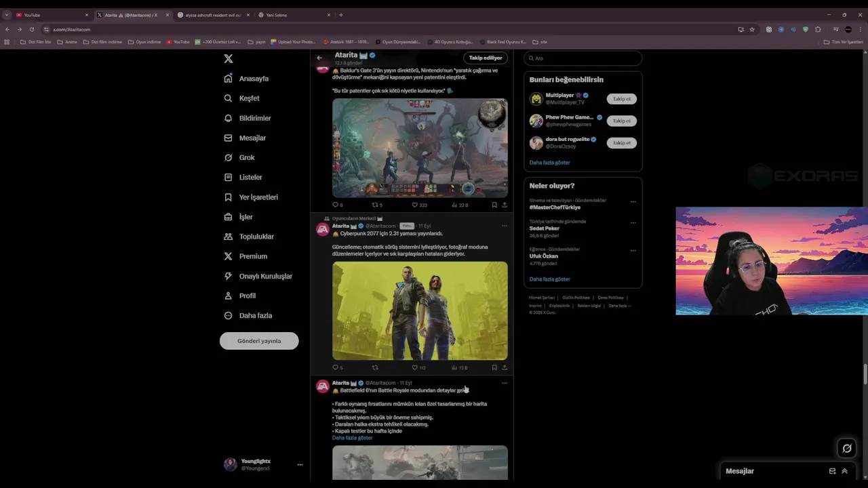Open Anasayfa from the sidebar

pyautogui.click(x=247, y=79)
